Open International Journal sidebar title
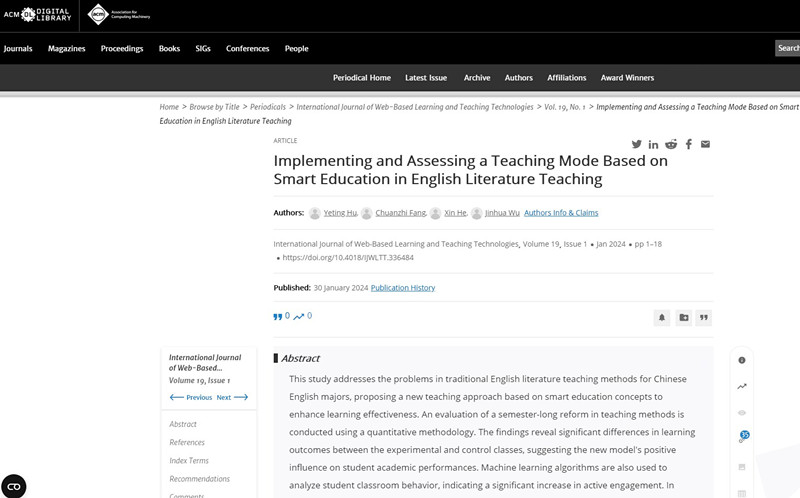The width and height of the screenshot is (800, 498). [205, 362]
